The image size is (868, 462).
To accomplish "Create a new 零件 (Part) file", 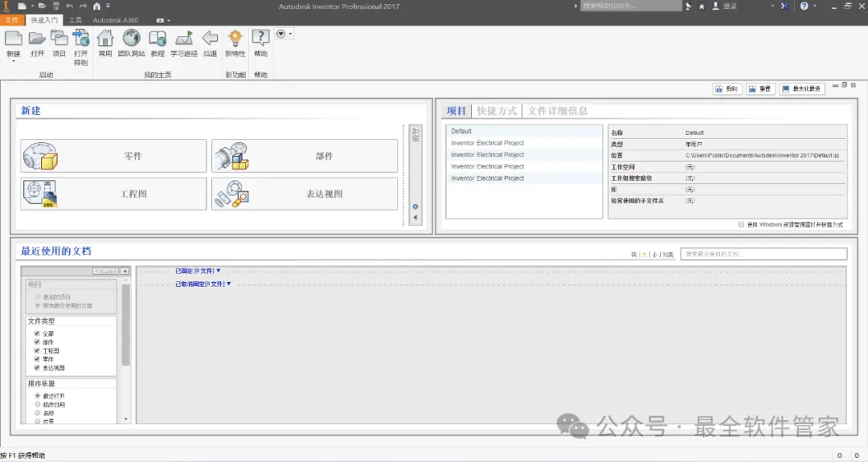I will pyautogui.click(x=113, y=156).
